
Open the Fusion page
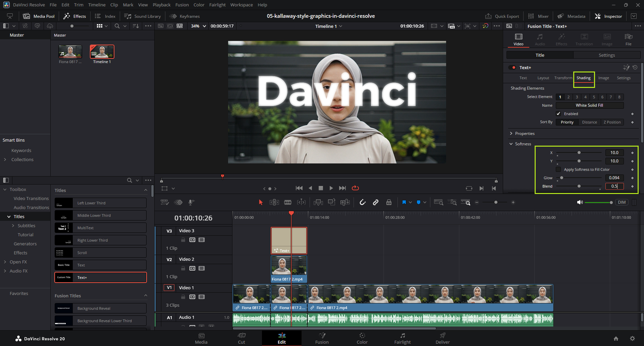click(322, 338)
